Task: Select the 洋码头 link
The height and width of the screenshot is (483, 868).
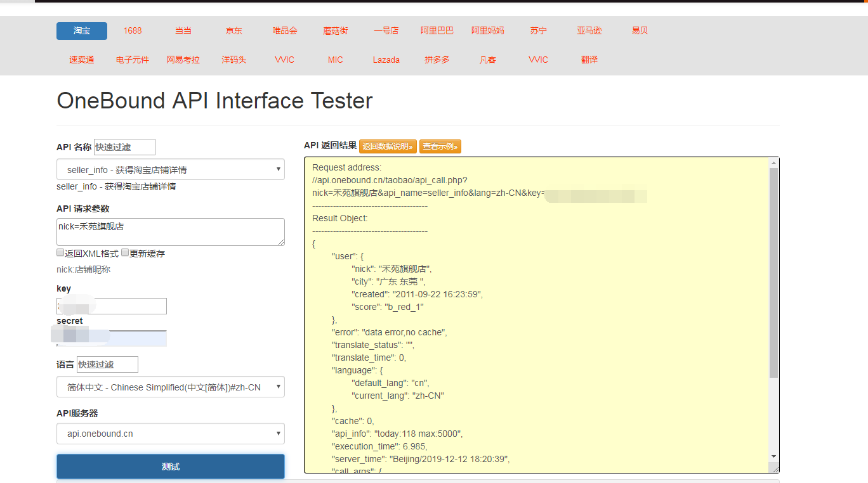Action: (234, 60)
